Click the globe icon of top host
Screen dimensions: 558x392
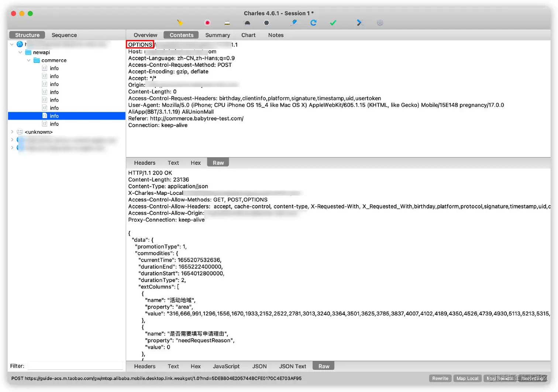[20, 44]
